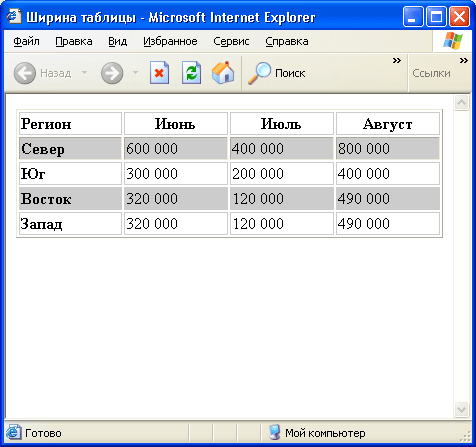Click the Internet Explorer icon in title bar
The height and width of the screenshot is (447, 476).
click(14, 16)
